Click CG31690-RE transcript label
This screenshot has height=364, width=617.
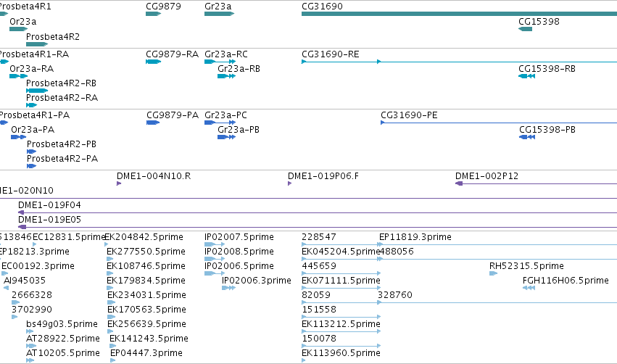coord(330,54)
